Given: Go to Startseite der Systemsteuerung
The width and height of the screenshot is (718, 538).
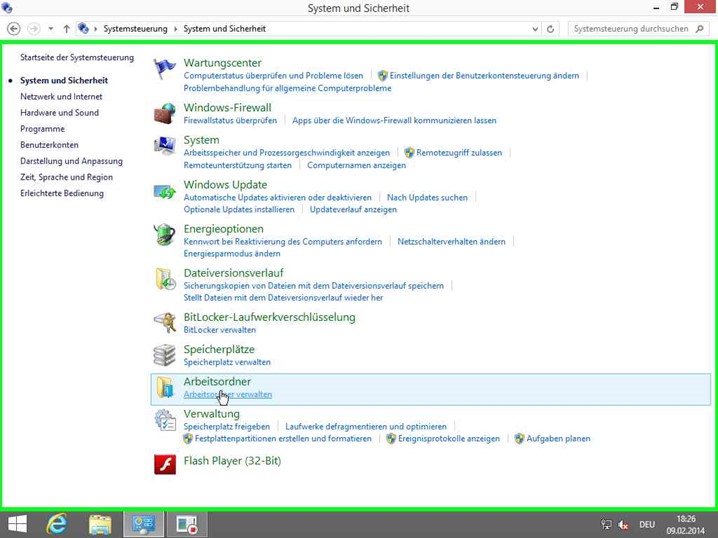Looking at the screenshot, I should pos(77,58).
